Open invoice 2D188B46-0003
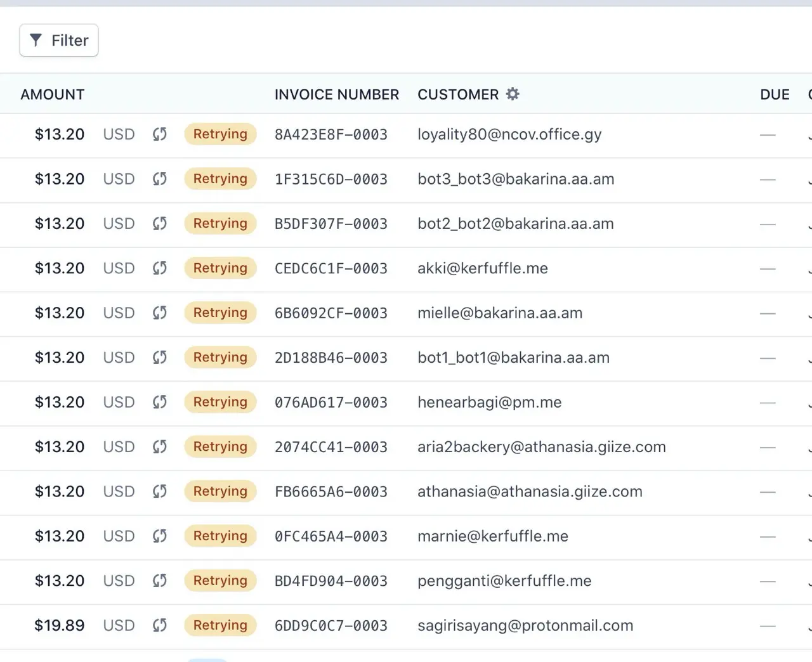The image size is (812, 662). (x=331, y=358)
